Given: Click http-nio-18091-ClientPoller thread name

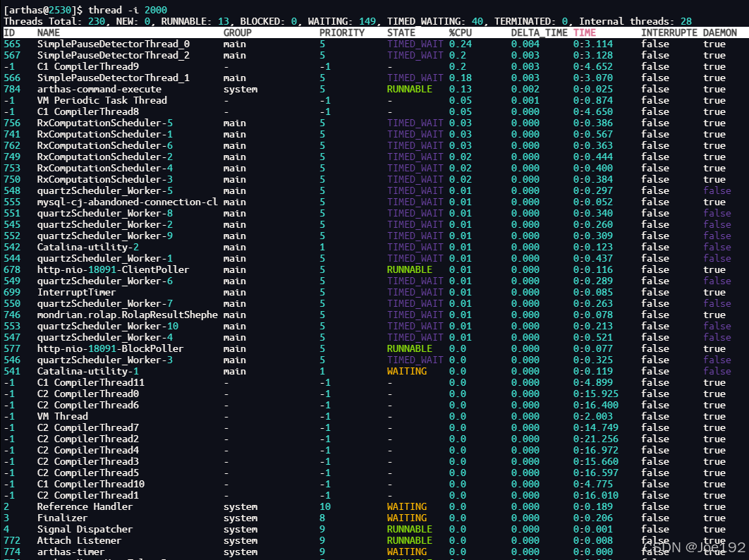Looking at the screenshot, I should [x=114, y=270].
